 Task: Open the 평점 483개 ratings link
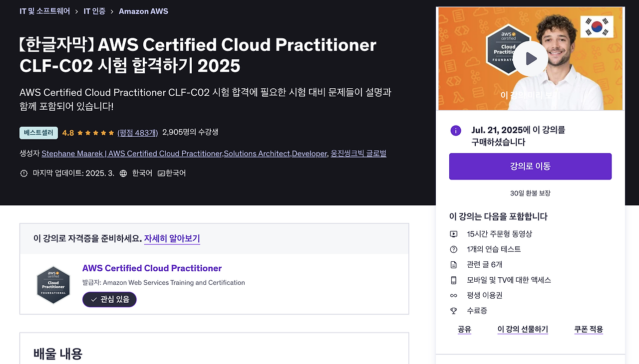point(137,133)
